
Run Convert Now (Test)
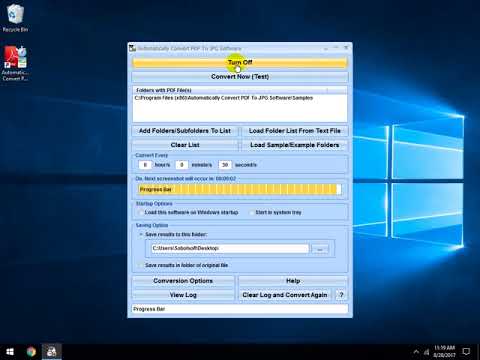pos(240,77)
